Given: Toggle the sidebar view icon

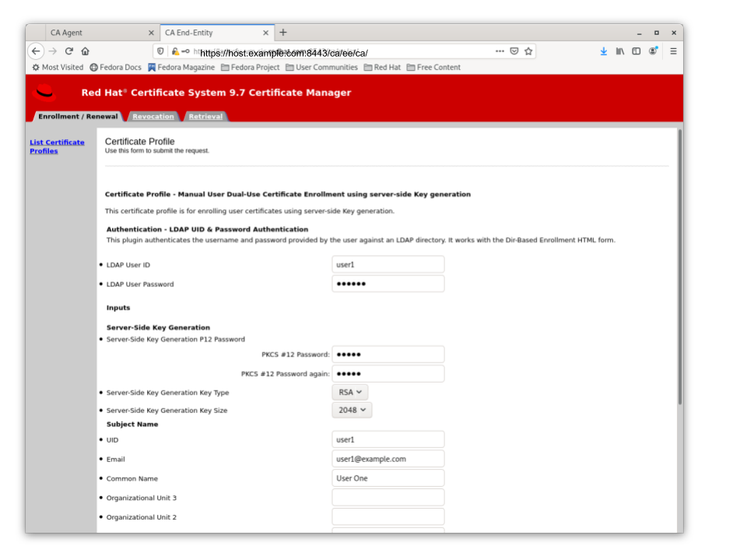Looking at the screenshot, I should click(x=636, y=51).
